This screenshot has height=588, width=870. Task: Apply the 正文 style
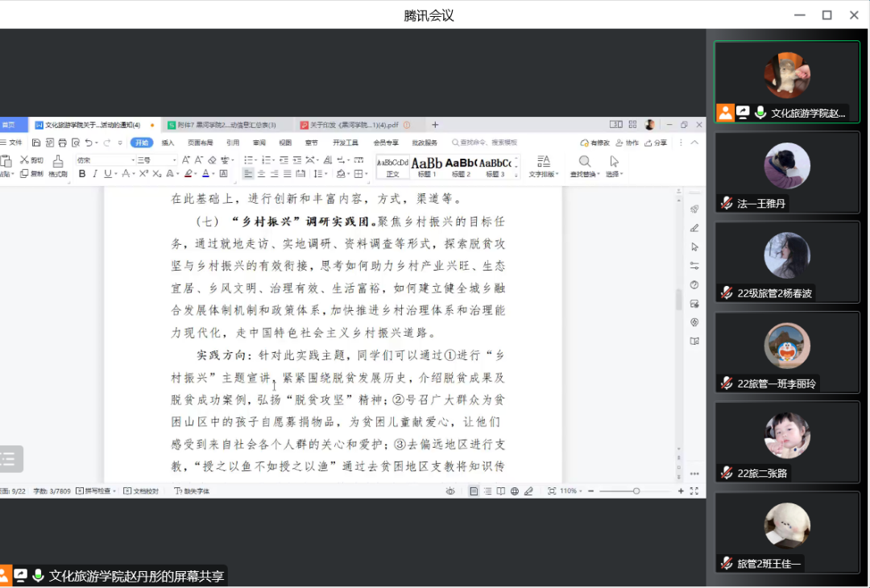click(x=392, y=167)
